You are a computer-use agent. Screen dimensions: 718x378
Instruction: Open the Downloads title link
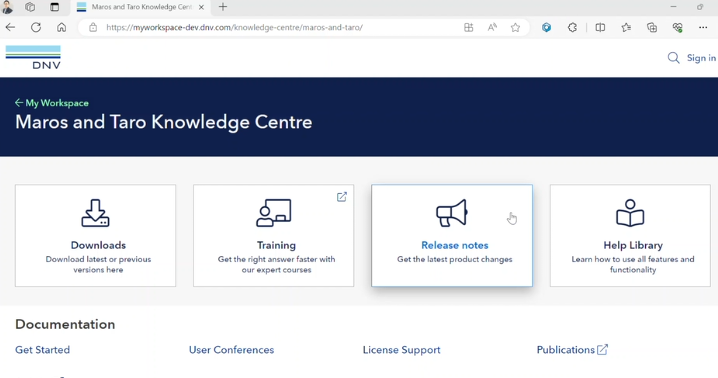(98, 245)
